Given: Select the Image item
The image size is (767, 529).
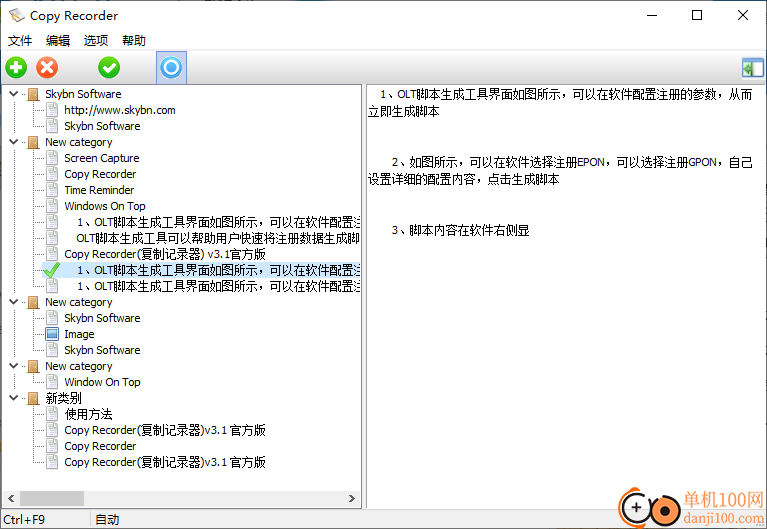Looking at the screenshot, I should point(79,334).
